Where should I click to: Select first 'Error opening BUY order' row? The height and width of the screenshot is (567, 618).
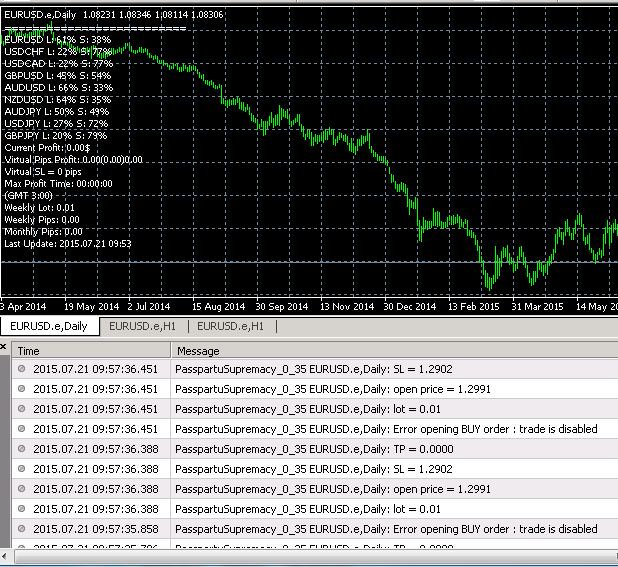315,429
